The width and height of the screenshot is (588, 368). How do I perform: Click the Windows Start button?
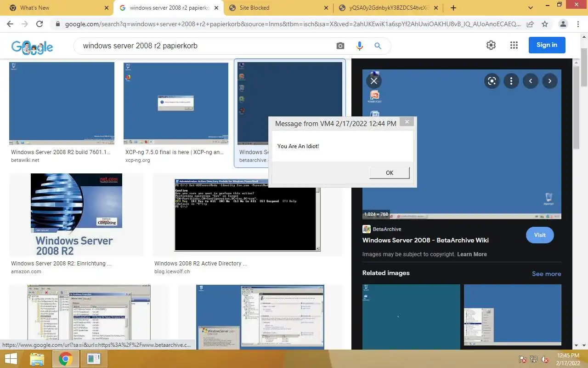pyautogui.click(x=11, y=359)
